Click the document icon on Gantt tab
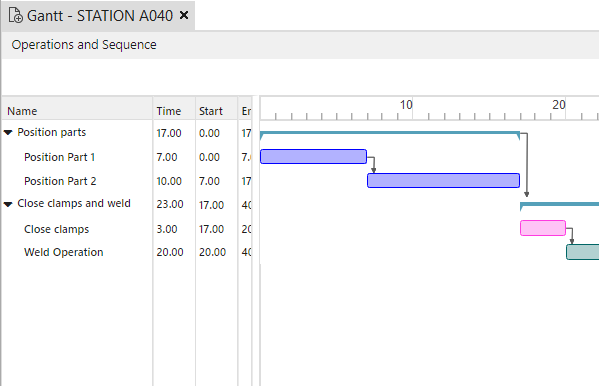The height and width of the screenshot is (386, 599). click(15, 16)
